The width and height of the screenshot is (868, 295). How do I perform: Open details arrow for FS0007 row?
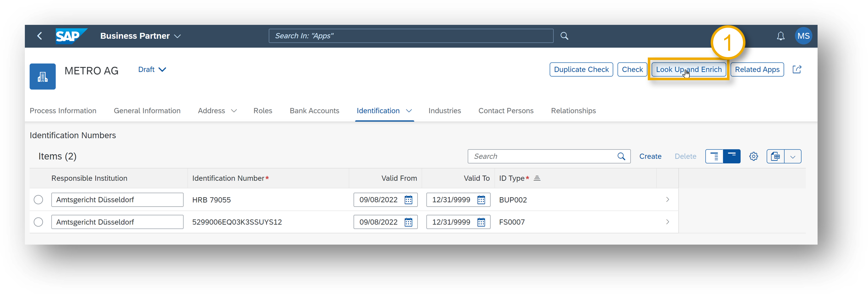(668, 222)
